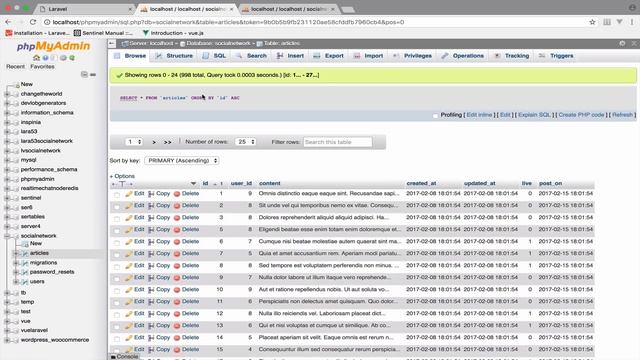Click the pencil Edit icon for row 5
The height and width of the screenshot is (360, 640).
click(129, 230)
